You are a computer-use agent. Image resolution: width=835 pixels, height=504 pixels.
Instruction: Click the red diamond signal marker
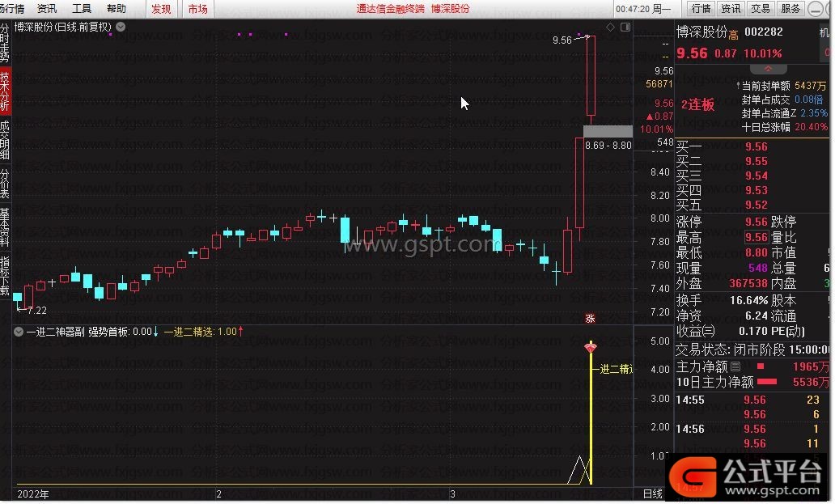(x=591, y=348)
